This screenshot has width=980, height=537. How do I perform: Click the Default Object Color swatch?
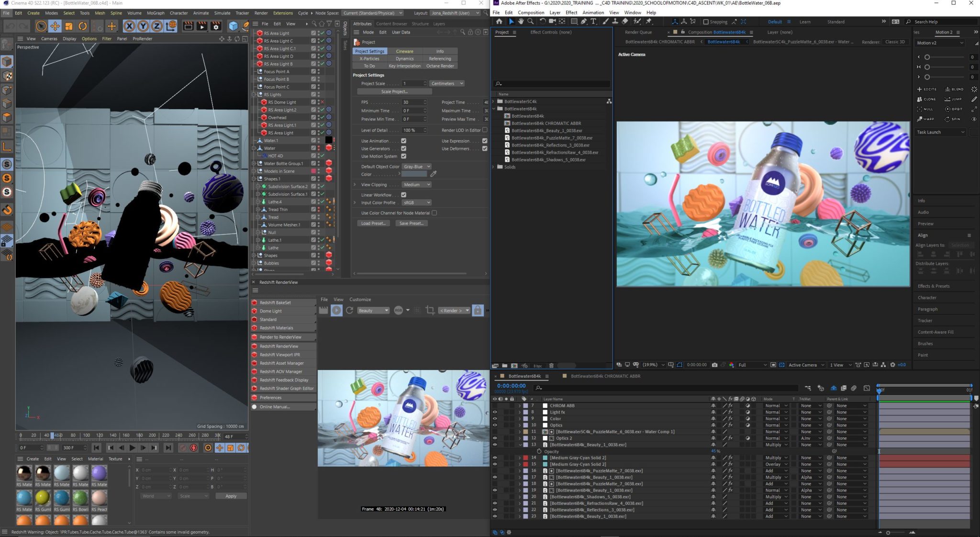[x=413, y=174]
